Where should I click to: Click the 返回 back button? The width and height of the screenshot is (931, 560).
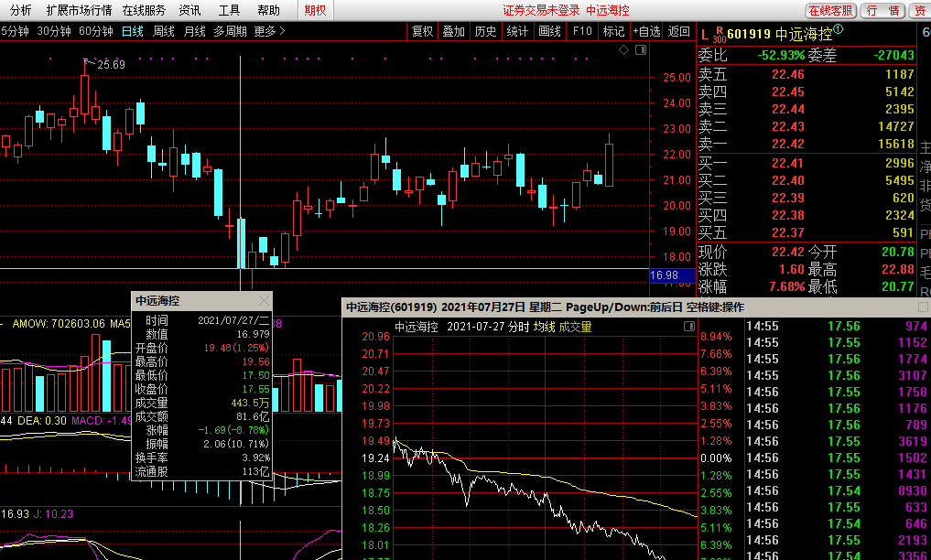(678, 31)
